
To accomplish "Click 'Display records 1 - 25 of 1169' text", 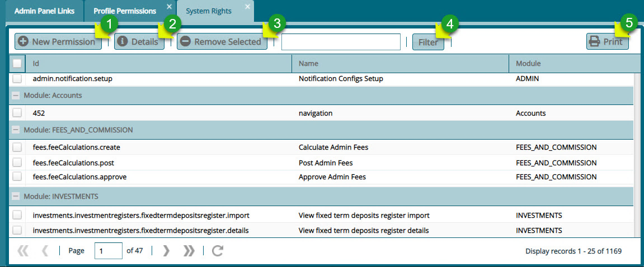I will click(x=574, y=251).
